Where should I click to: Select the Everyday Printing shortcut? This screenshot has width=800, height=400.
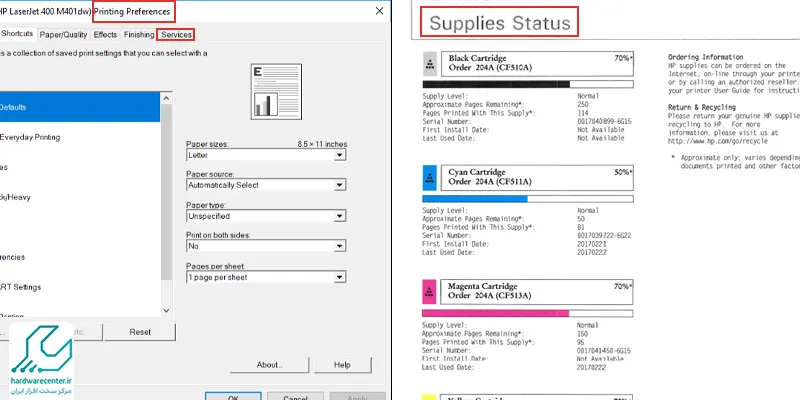80,137
